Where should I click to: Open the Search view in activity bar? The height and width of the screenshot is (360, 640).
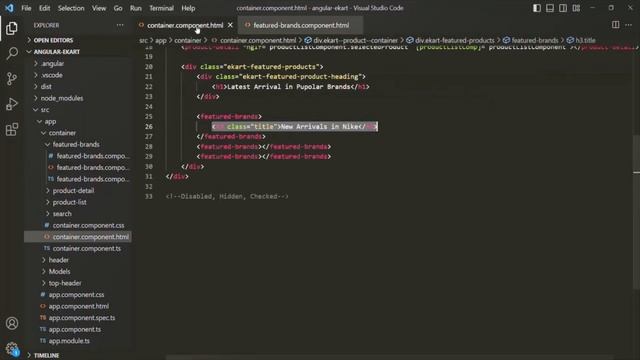tap(12, 53)
